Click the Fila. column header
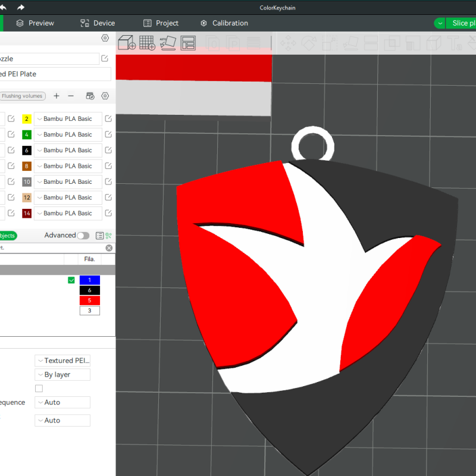Image resolution: width=476 pixels, height=476 pixels. [x=90, y=259]
